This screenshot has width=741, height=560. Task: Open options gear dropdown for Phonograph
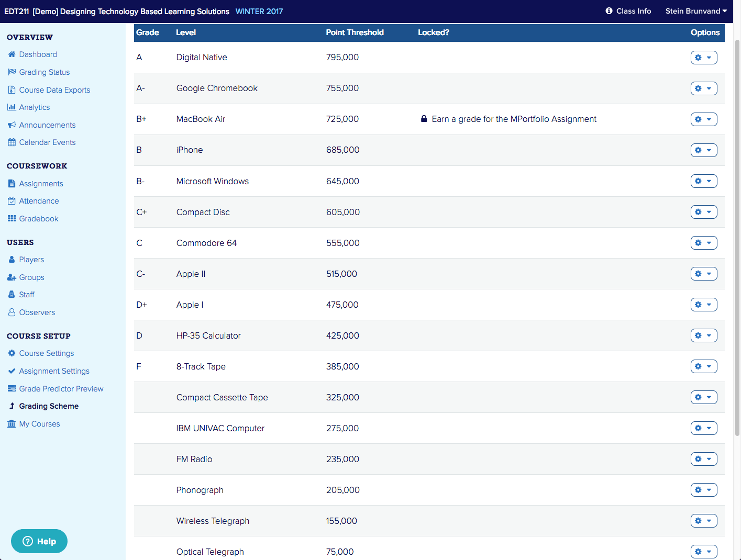(x=704, y=490)
